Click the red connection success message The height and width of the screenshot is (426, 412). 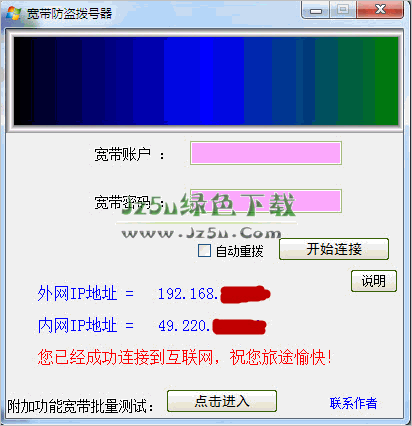click(x=185, y=357)
